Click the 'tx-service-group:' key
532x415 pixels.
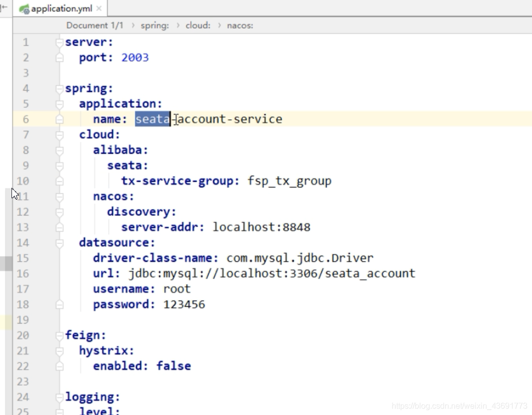point(180,181)
